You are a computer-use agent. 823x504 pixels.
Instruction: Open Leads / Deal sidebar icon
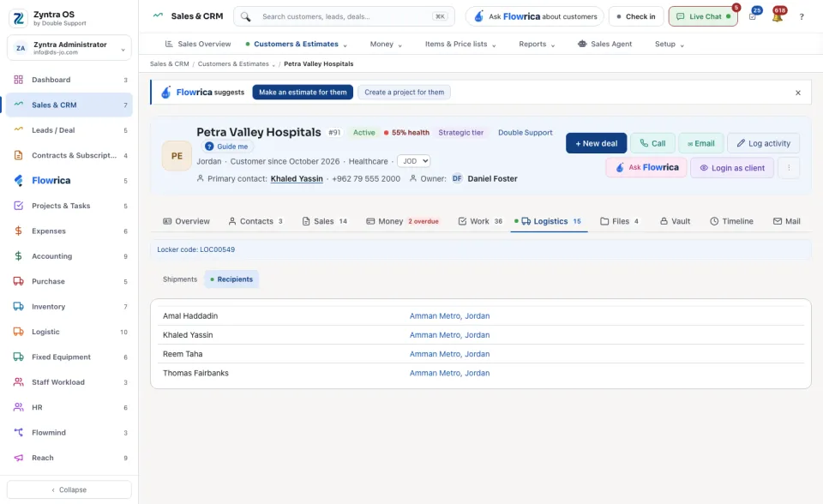(x=18, y=130)
